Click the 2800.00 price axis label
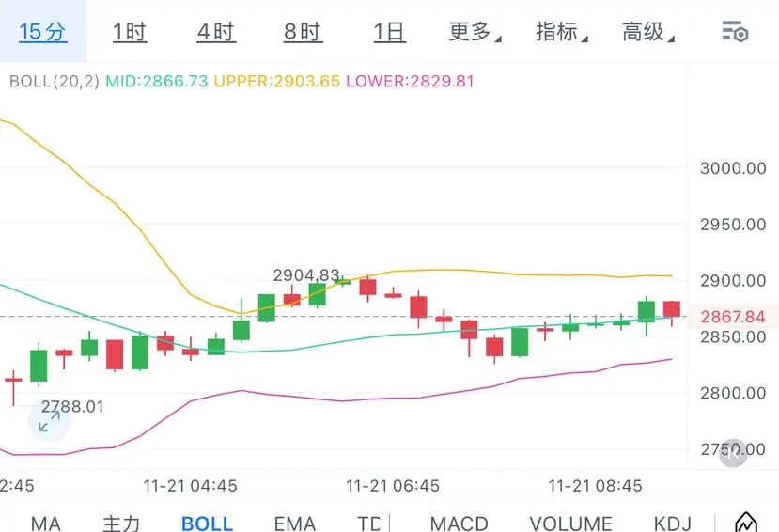Image resolution: width=779 pixels, height=532 pixels. pos(733,393)
